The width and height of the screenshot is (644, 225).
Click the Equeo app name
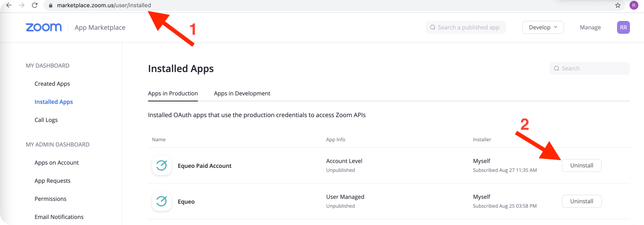186,202
